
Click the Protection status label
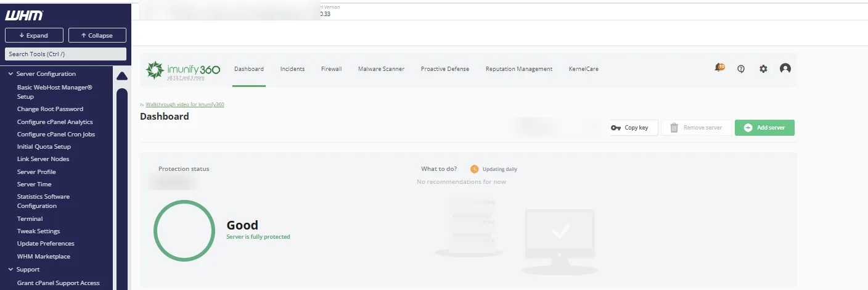tap(184, 169)
